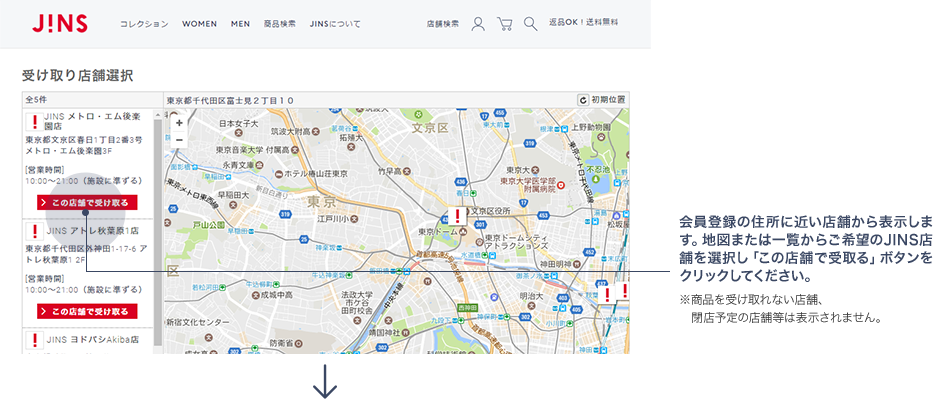
Task: Zoom out the map with minus
Action: (x=179, y=140)
